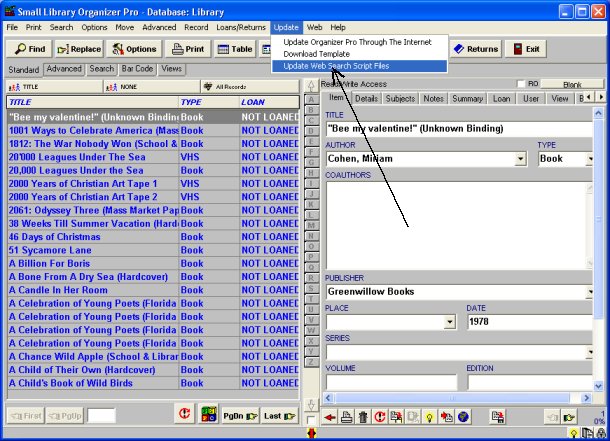Click letter Z in the alphabet index
The width and height of the screenshot is (610, 441).
tap(311, 362)
